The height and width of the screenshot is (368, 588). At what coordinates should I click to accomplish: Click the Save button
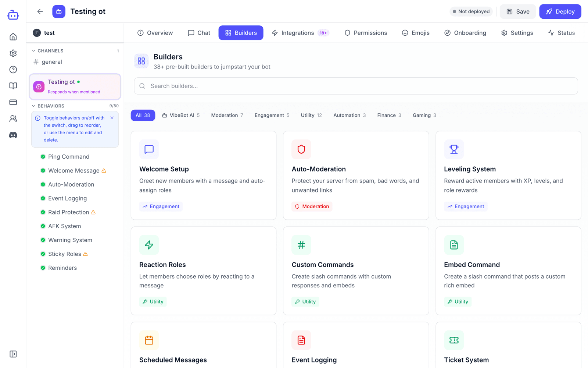[x=518, y=11]
